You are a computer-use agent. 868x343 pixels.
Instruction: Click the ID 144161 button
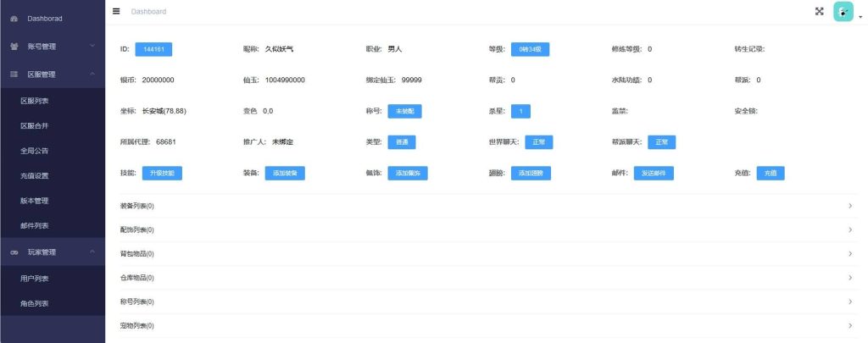click(153, 49)
